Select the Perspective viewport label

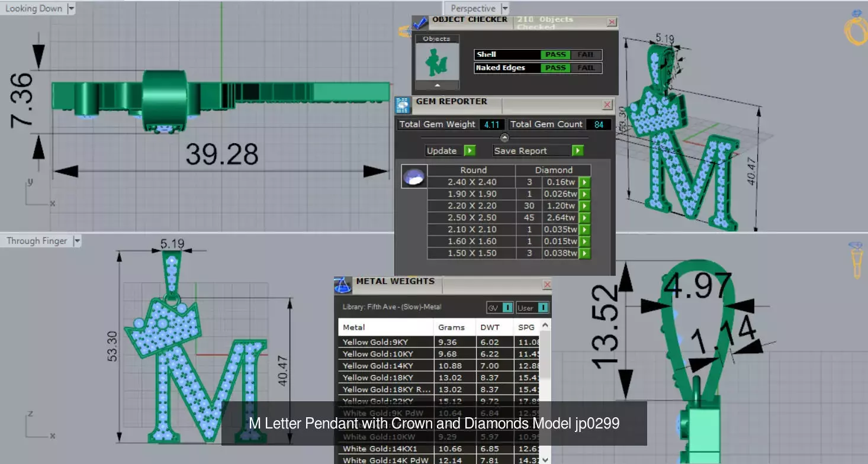pos(473,8)
